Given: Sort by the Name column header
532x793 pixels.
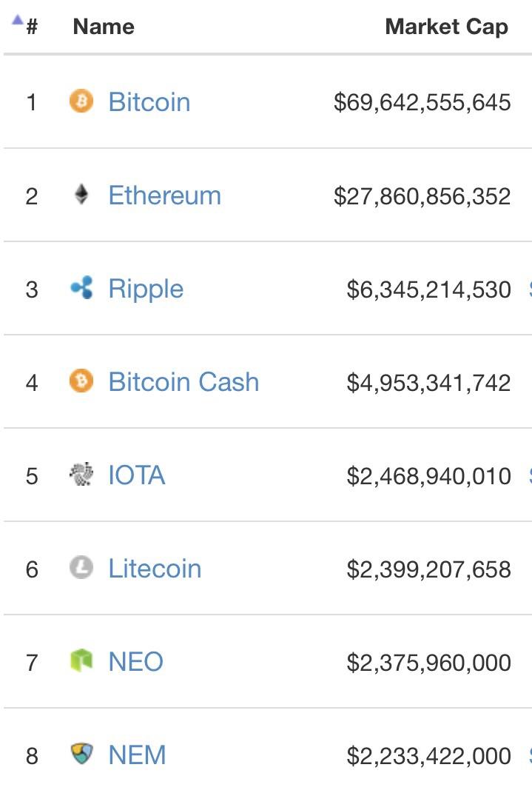Looking at the screenshot, I should (x=103, y=26).
